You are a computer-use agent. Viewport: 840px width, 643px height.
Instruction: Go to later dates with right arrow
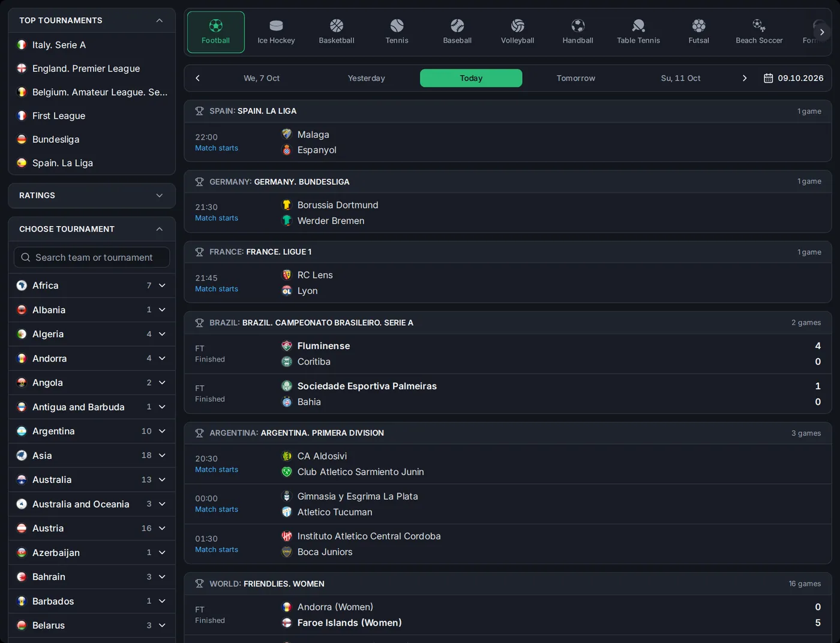pos(745,79)
